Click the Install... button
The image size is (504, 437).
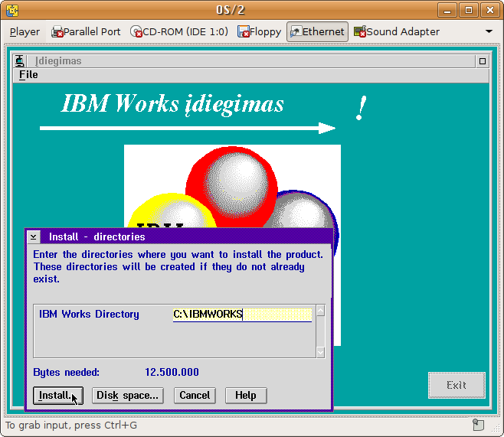click(58, 396)
